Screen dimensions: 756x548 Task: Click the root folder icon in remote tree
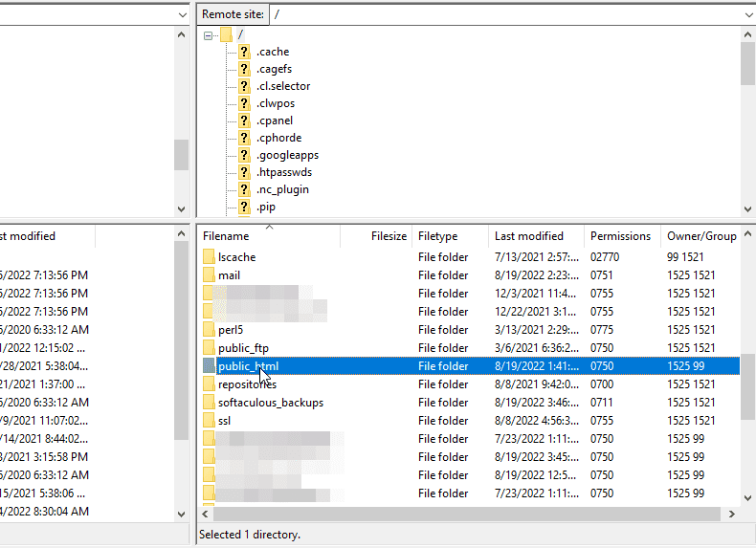point(226,34)
